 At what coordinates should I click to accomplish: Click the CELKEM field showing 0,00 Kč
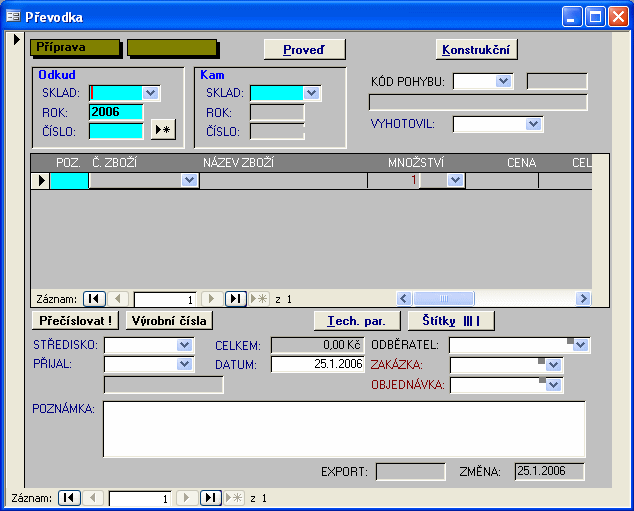[x=317, y=345]
